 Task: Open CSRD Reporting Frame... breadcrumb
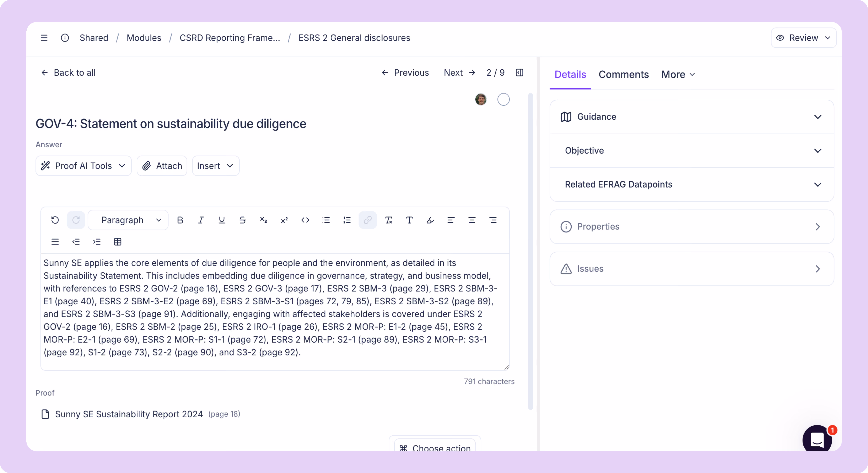click(x=230, y=38)
